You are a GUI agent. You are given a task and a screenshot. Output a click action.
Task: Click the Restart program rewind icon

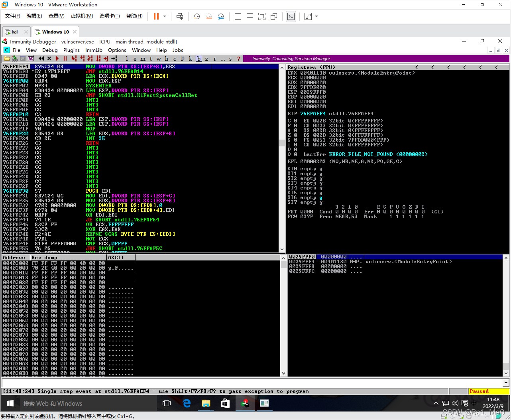[41, 59]
